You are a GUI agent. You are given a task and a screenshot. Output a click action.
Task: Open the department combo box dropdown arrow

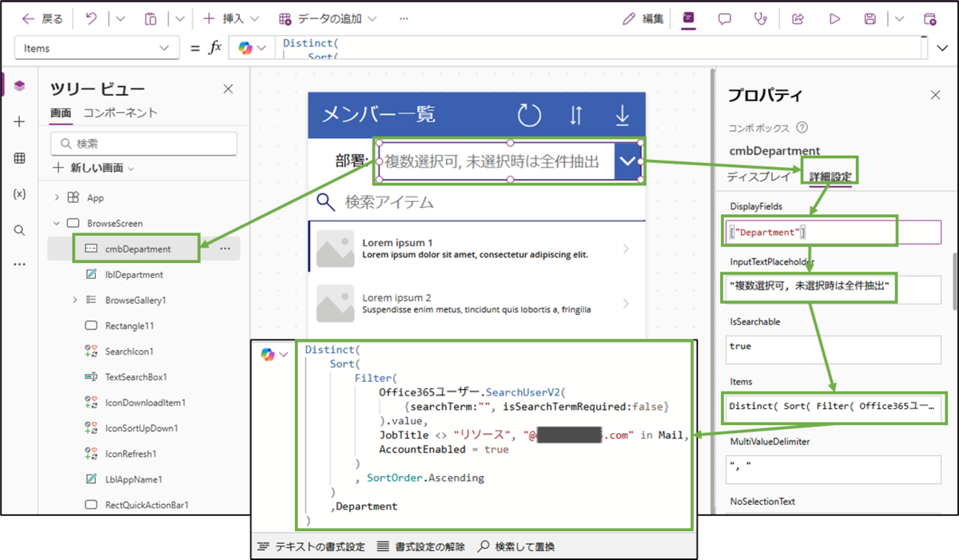tap(628, 161)
